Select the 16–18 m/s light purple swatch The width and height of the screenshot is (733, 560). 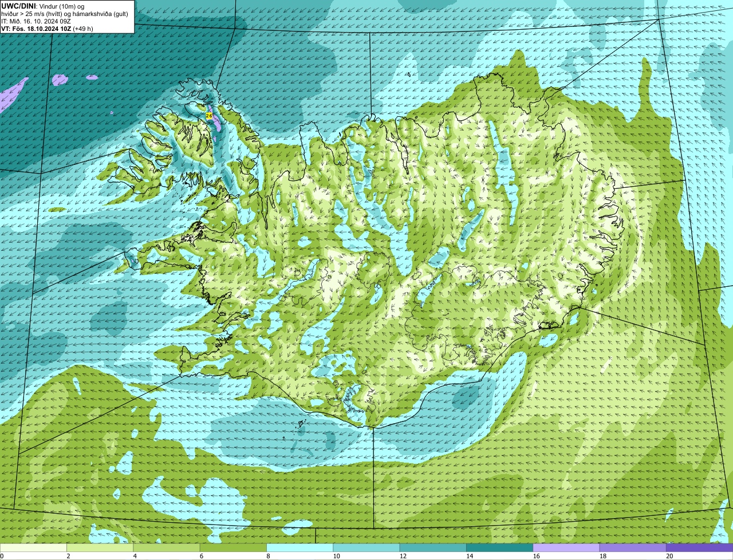(566, 547)
